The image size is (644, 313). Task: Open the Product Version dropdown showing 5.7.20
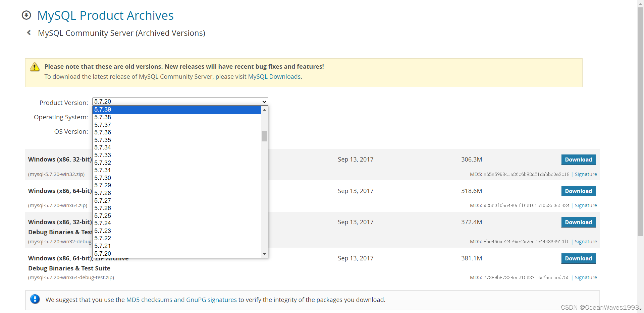pos(180,102)
